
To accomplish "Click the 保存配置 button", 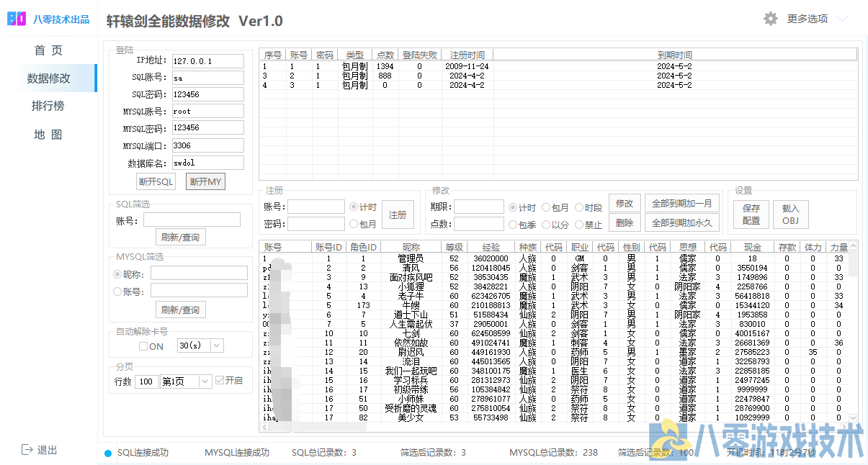I will click(x=751, y=215).
